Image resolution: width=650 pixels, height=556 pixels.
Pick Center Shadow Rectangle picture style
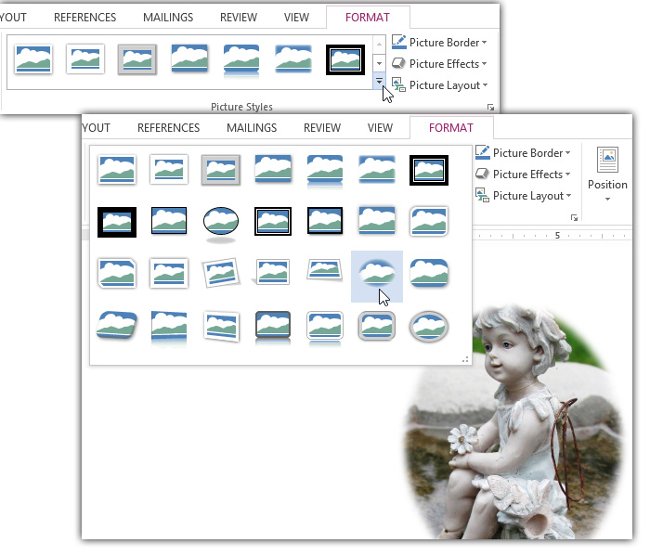pos(377,221)
